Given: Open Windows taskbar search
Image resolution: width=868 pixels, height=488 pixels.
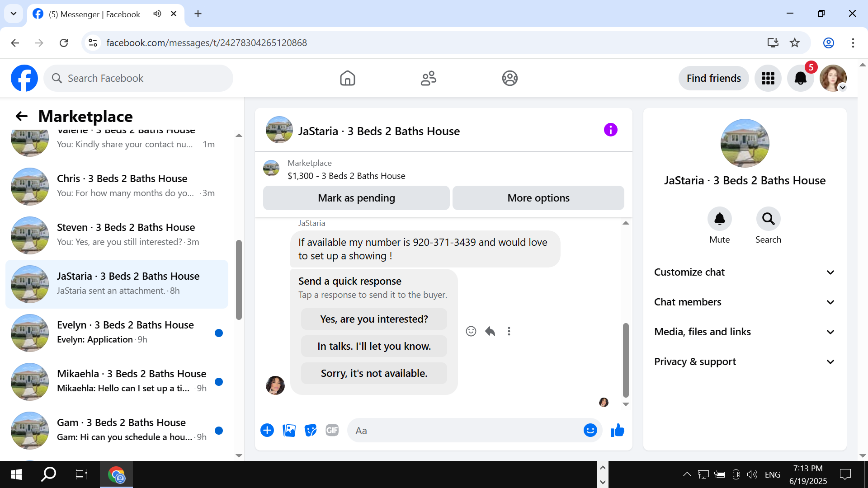Looking at the screenshot, I should [49, 474].
